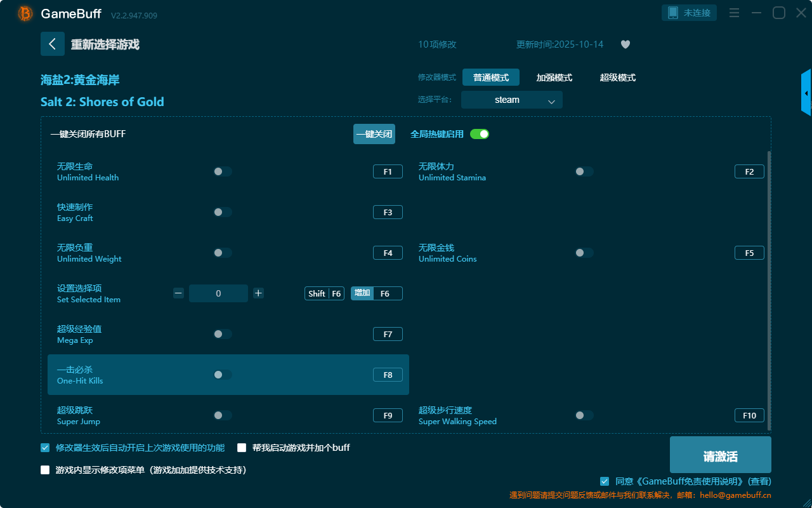Click the plus icon for Set Selected Item
812x508 pixels.
258,293
